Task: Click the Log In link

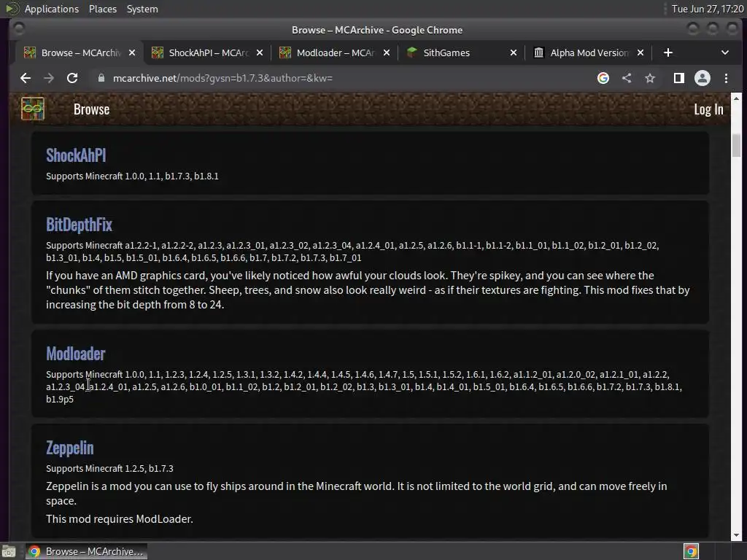Action: 708,109
